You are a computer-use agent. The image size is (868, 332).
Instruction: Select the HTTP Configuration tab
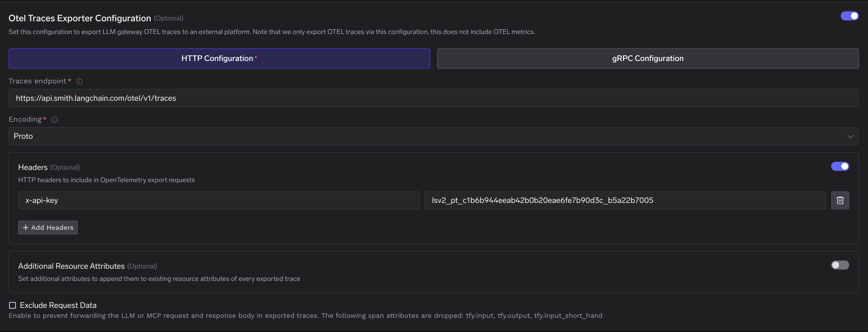click(219, 58)
